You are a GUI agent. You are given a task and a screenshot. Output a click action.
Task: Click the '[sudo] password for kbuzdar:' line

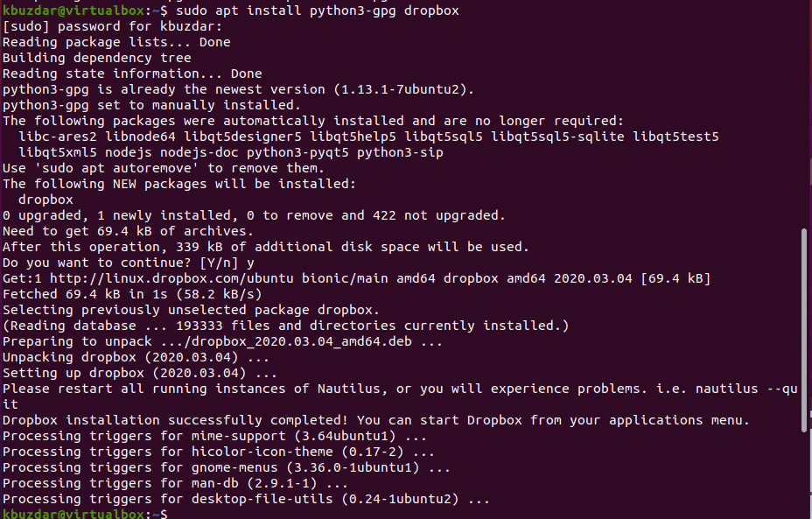click(x=112, y=26)
